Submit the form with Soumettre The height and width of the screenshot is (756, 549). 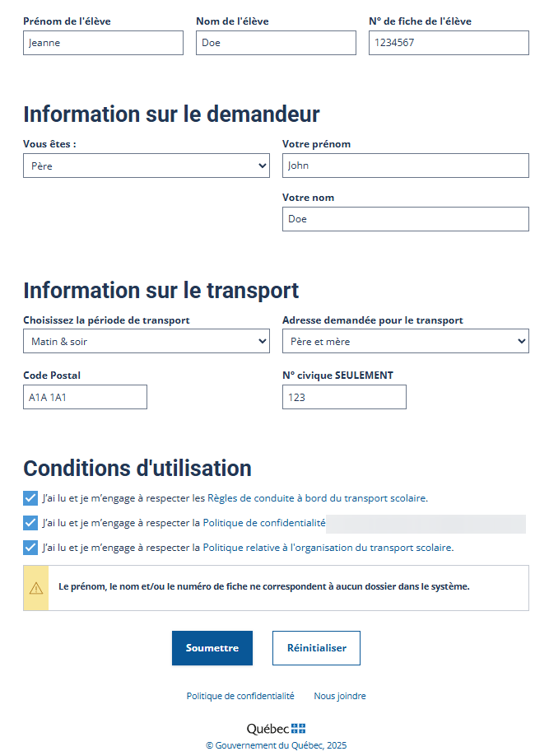(x=212, y=648)
